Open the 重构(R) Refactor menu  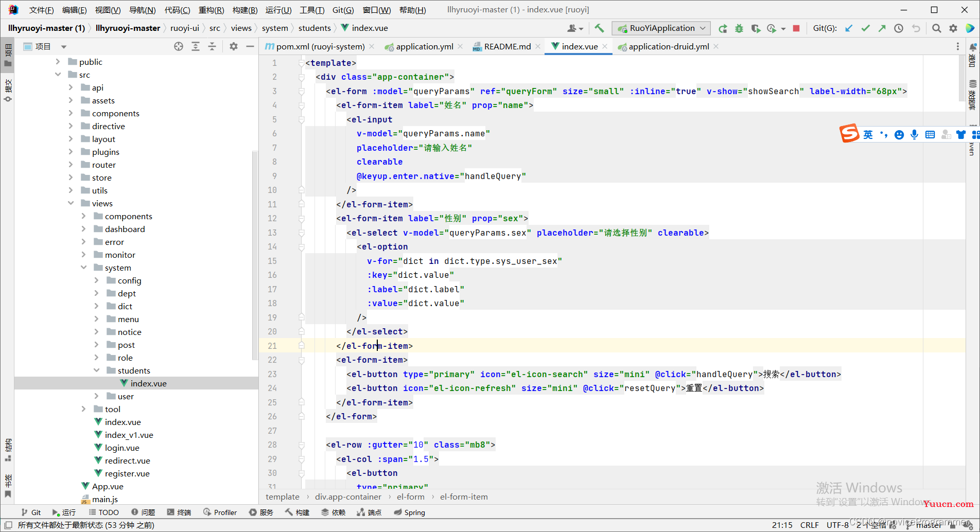click(211, 10)
